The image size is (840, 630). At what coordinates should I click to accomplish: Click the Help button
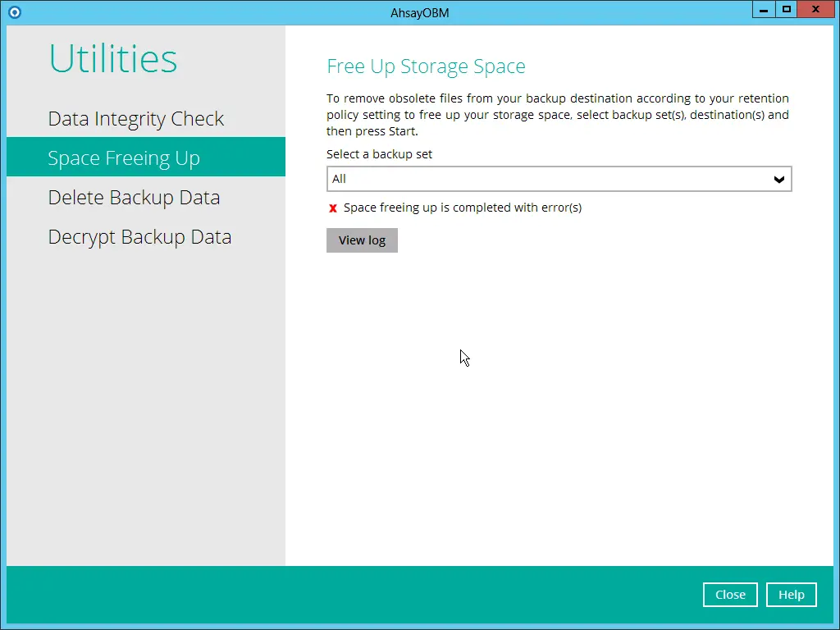tap(791, 595)
